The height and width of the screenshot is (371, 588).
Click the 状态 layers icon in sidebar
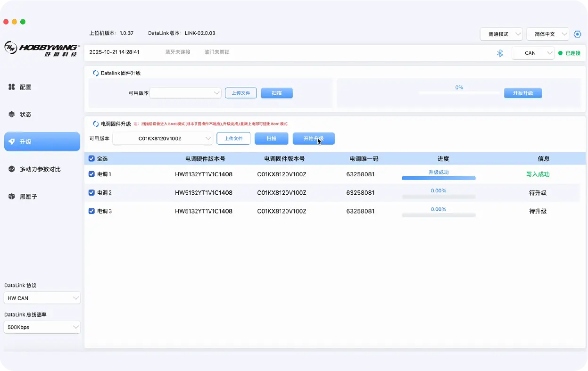pyautogui.click(x=12, y=115)
